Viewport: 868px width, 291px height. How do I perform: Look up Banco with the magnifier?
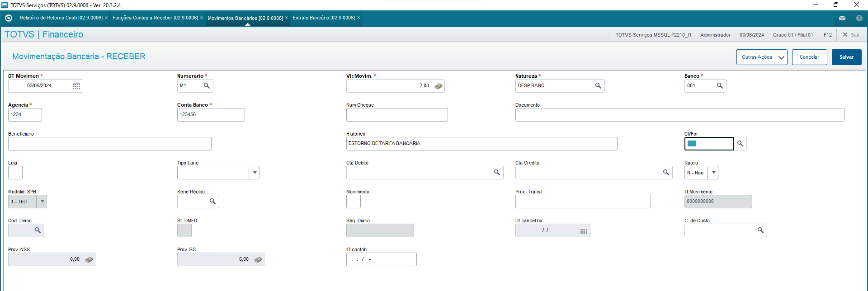coord(720,85)
